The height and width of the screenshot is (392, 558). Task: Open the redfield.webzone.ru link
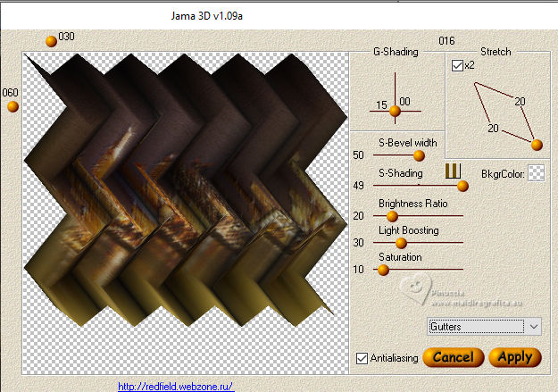[176, 387]
